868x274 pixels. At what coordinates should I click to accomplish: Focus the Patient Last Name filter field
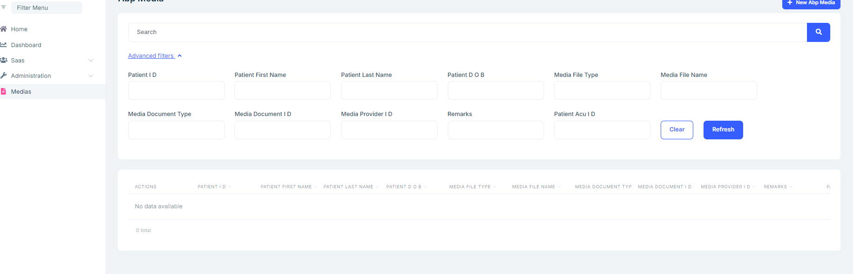pos(389,90)
